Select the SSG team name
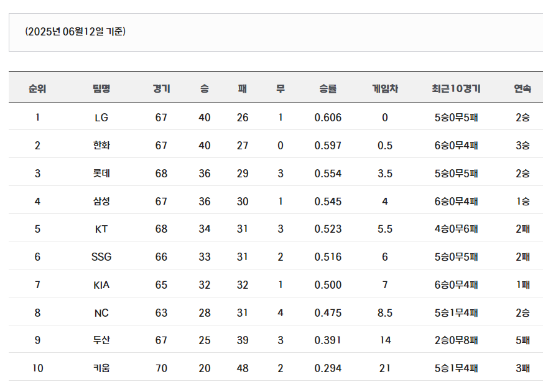 click(x=101, y=257)
